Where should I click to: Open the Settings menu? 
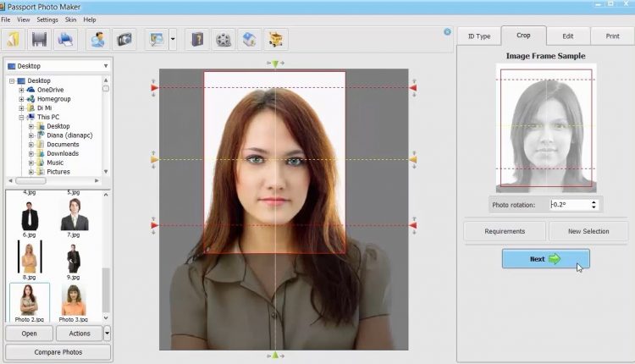point(47,19)
